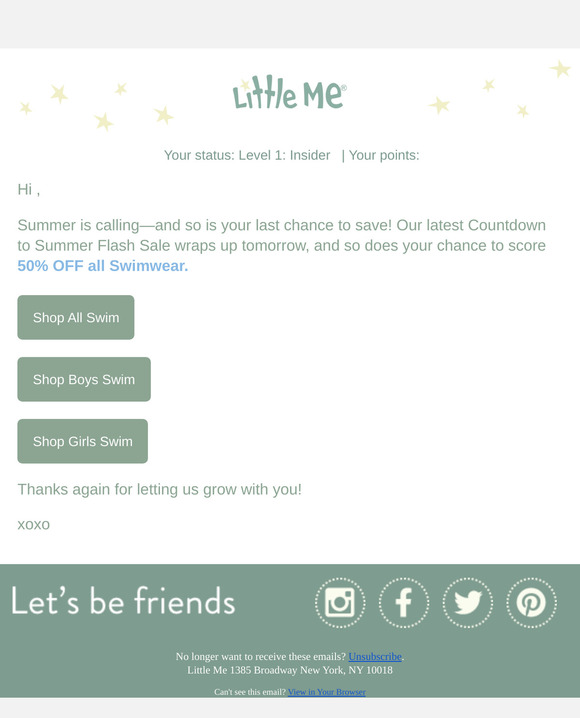Choose the Shop Girls Swim button
The image size is (580, 718).
coord(83,441)
